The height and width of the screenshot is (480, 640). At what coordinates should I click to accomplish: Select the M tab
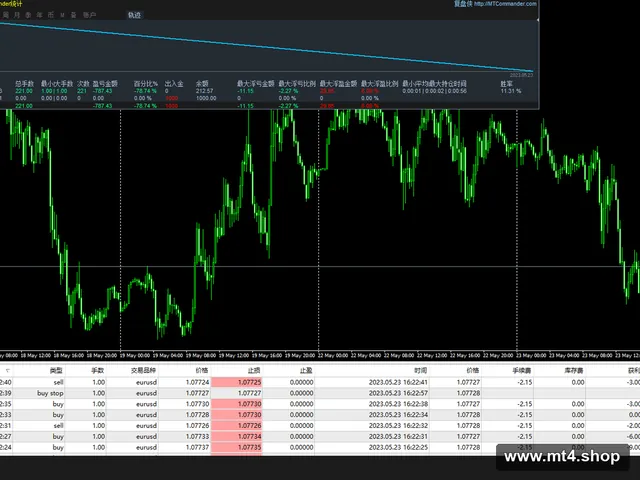pos(62,15)
